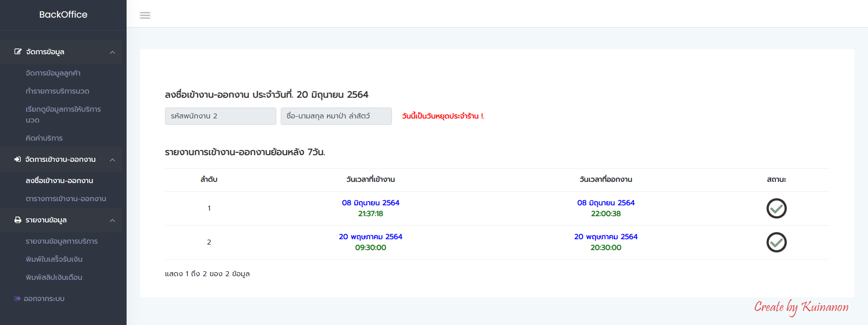Image resolution: width=868 pixels, height=325 pixels.
Task: Collapse the จัดการเข้างาน-ออกงาน section chevron
Action: pos(113,160)
